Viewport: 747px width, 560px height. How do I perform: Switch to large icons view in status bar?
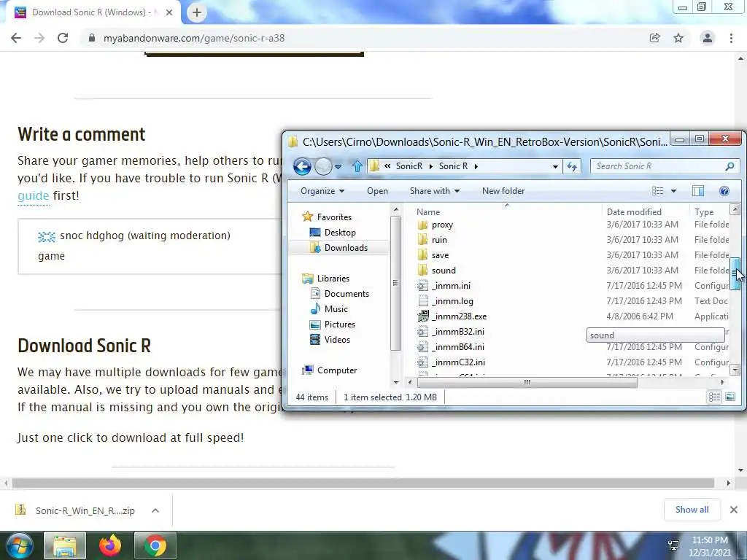tap(730, 397)
